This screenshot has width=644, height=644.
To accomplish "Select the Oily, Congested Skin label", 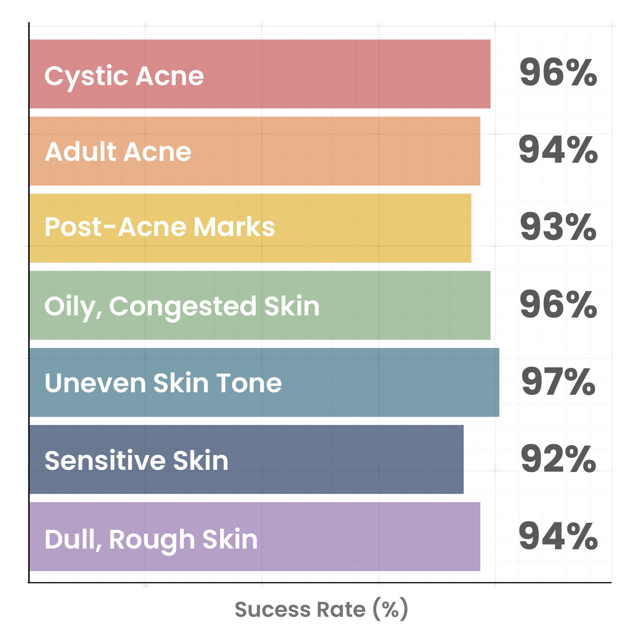I will pos(182,306).
